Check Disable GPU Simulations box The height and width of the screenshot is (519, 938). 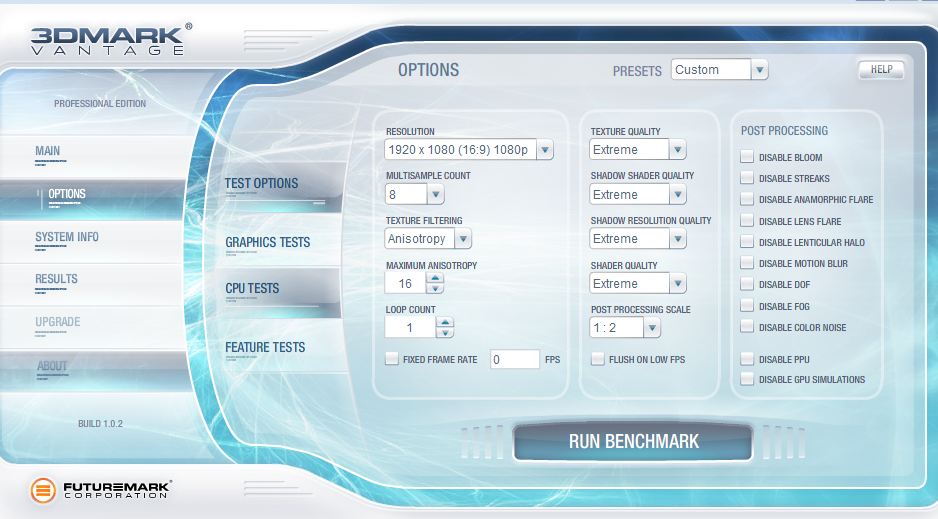point(747,378)
